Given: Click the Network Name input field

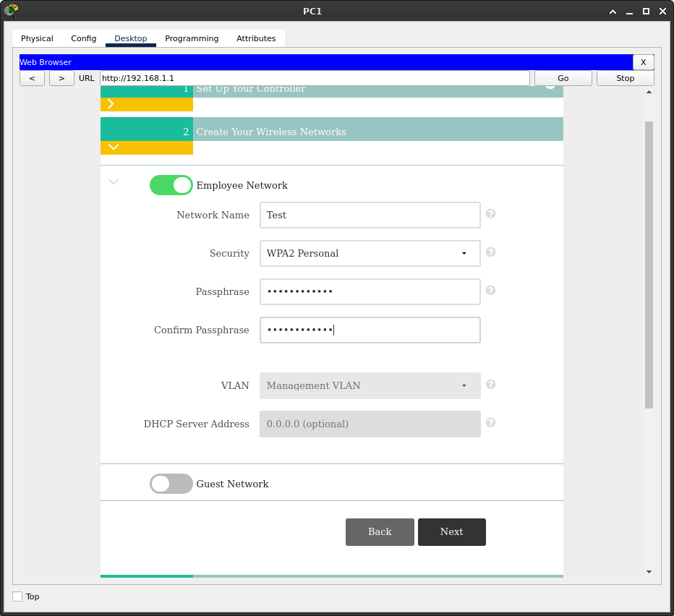Looking at the screenshot, I should pyautogui.click(x=370, y=215).
